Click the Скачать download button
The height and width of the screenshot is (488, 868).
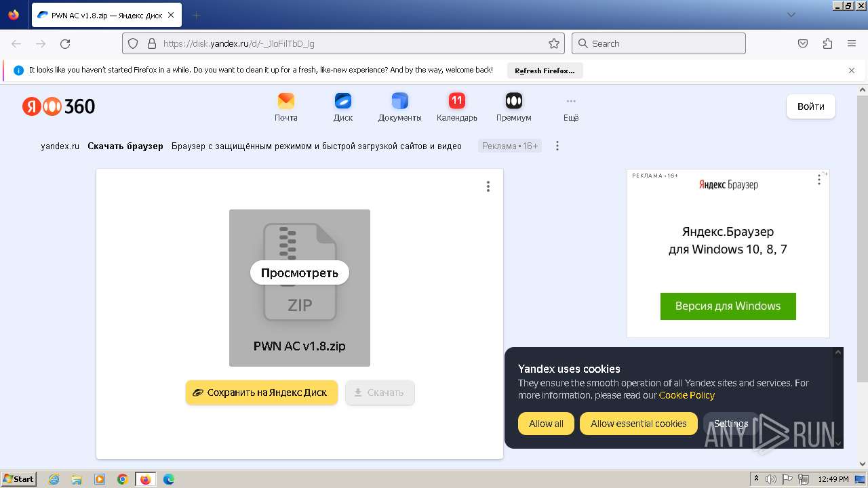pos(380,392)
